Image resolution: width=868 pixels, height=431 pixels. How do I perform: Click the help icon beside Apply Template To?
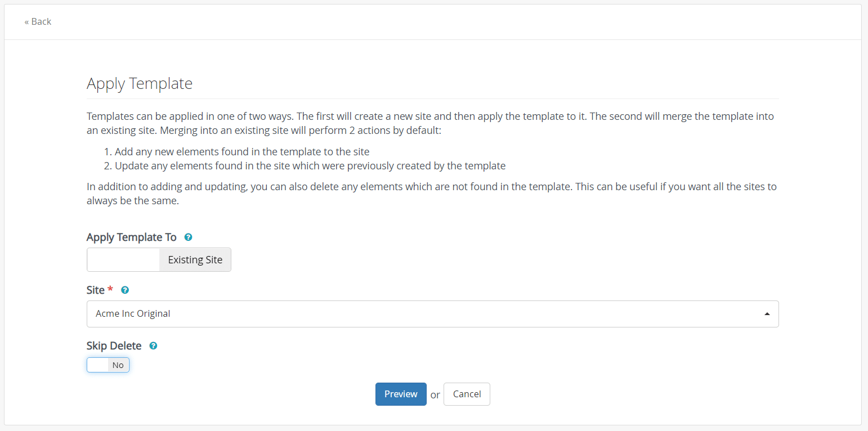[189, 237]
